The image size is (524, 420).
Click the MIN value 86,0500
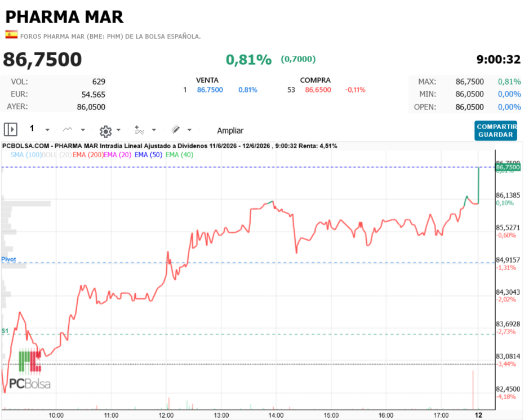(x=469, y=94)
